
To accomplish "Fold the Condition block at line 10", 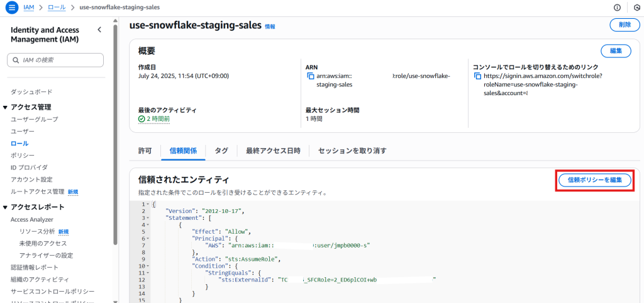I will click(148, 266).
